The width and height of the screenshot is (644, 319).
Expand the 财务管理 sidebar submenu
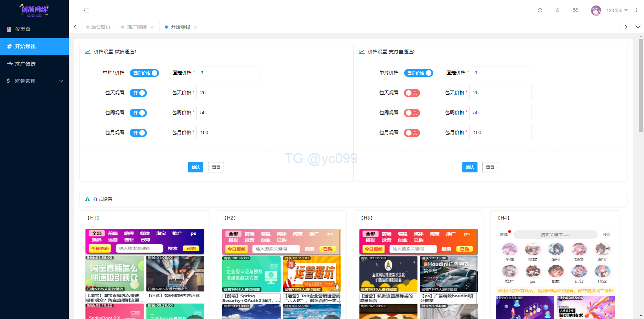pyautogui.click(x=34, y=81)
